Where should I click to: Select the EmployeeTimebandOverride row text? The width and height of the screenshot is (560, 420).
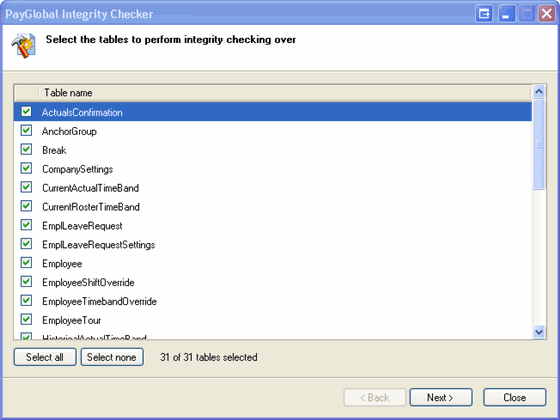click(99, 302)
